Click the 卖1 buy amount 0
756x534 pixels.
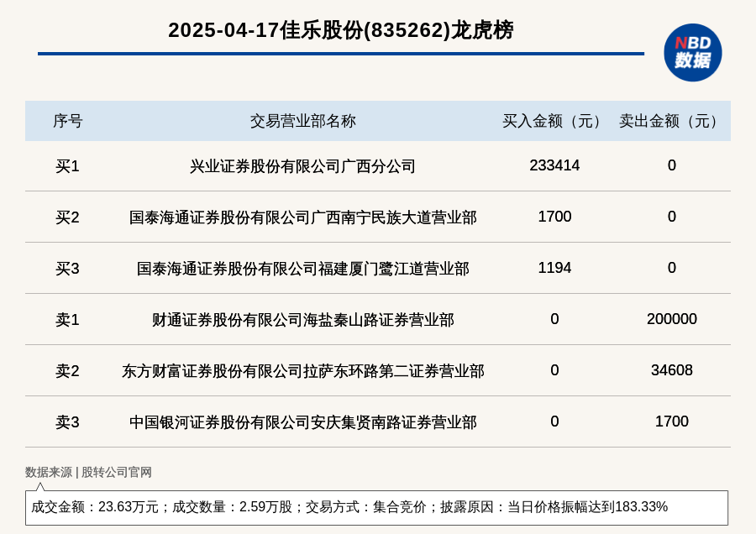[554, 318]
